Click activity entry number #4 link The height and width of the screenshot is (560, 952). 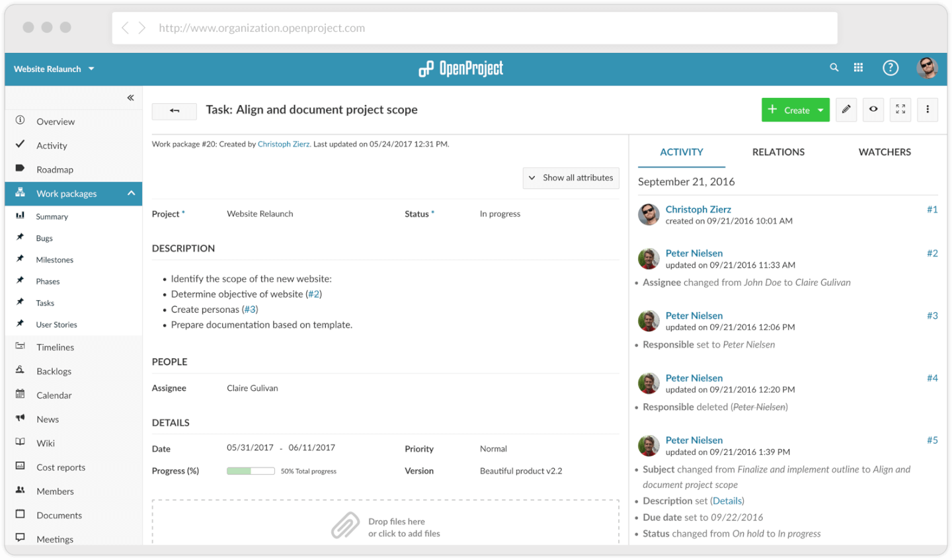pyautogui.click(x=932, y=378)
